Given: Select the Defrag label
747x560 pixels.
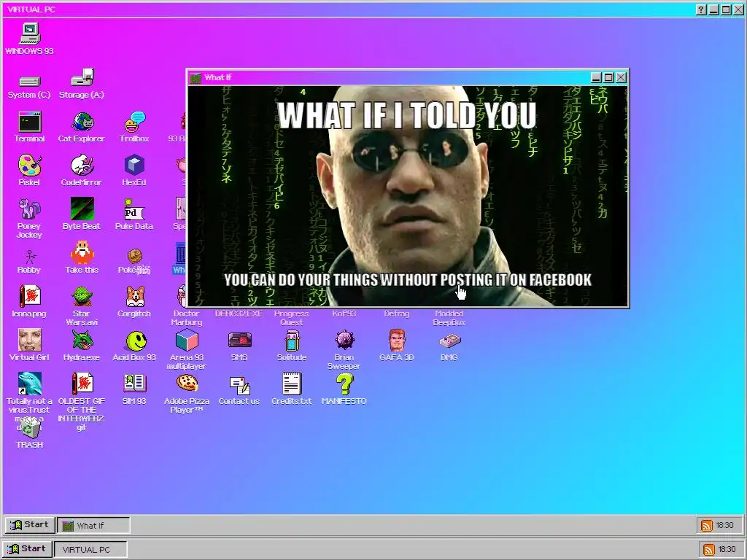Looking at the screenshot, I should pos(397,314).
